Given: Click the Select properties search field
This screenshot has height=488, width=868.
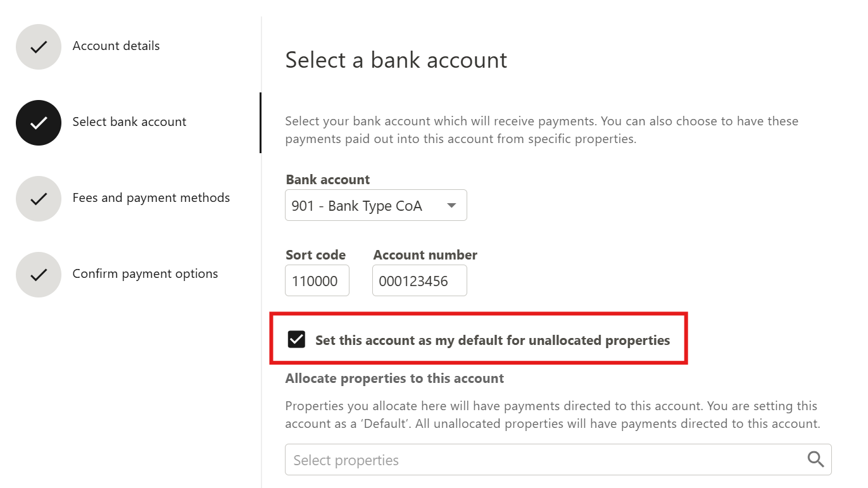Looking at the screenshot, I should click(x=544, y=460).
